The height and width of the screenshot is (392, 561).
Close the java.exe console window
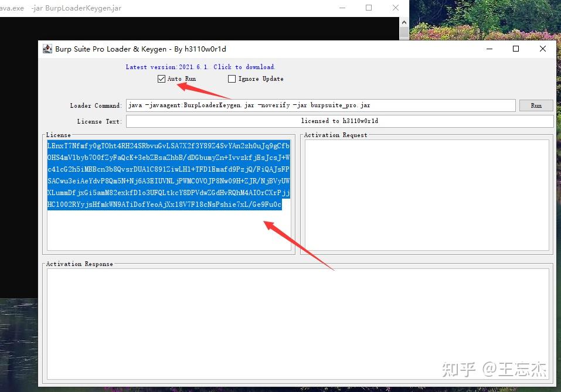395,8
